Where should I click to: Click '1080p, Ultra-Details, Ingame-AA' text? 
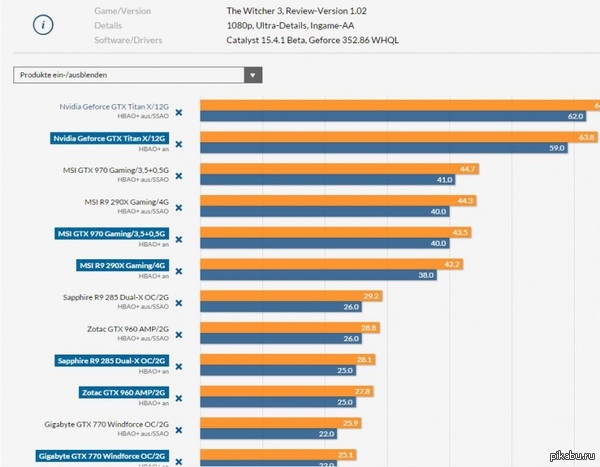[x=290, y=26]
